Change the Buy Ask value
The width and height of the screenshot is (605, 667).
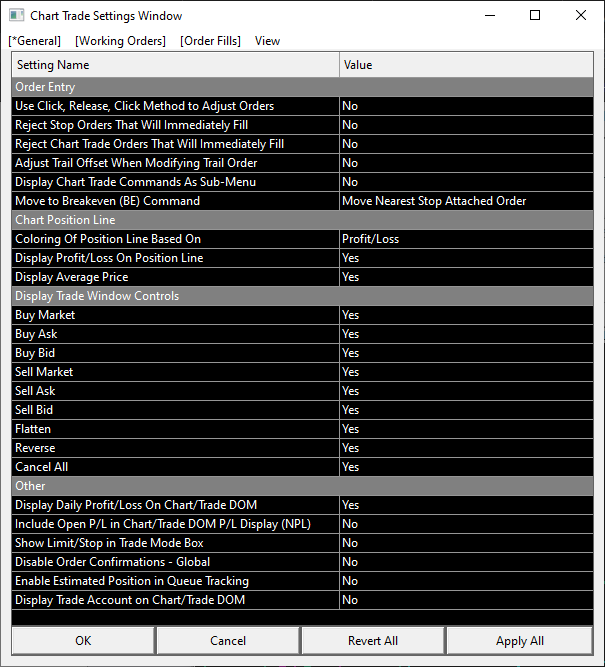pyautogui.click(x=466, y=334)
